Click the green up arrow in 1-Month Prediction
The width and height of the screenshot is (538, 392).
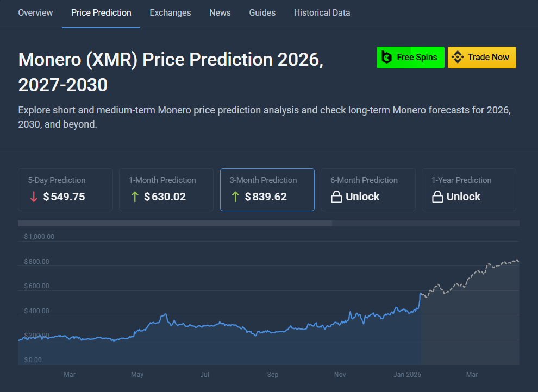point(135,197)
